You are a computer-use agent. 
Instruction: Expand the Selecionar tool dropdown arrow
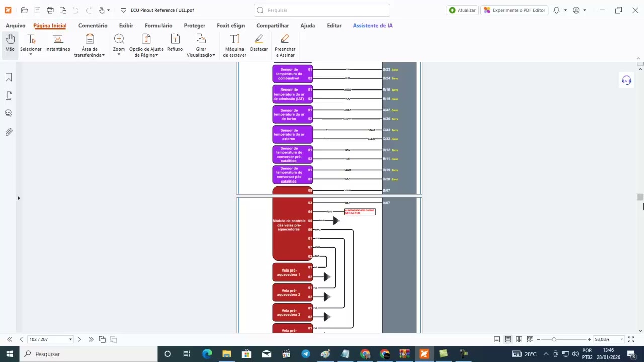[31, 55]
